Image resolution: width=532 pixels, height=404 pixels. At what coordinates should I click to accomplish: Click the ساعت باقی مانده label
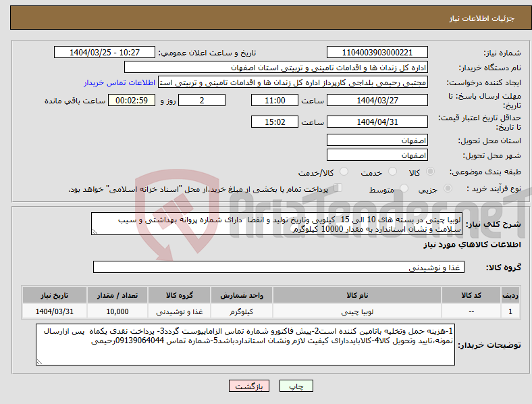(x=75, y=101)
